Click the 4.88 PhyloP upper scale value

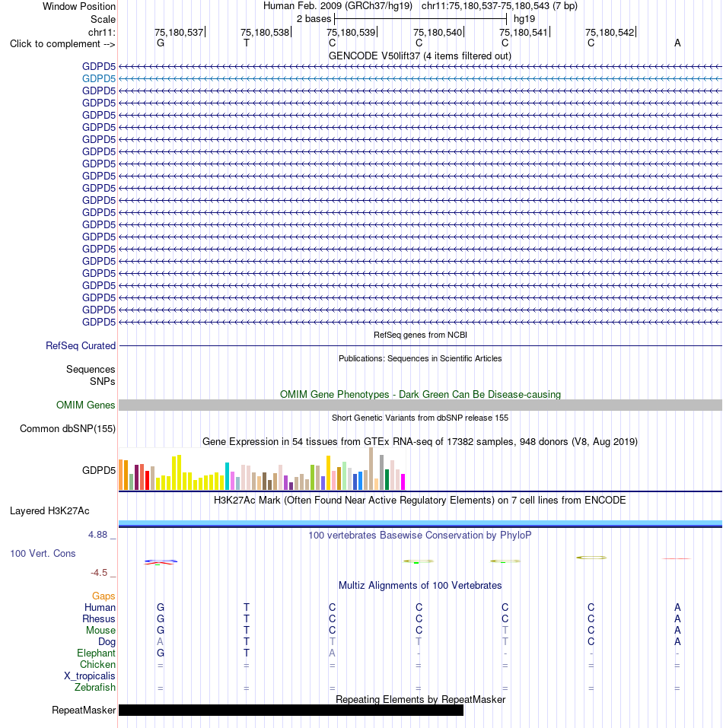(98, 535)
